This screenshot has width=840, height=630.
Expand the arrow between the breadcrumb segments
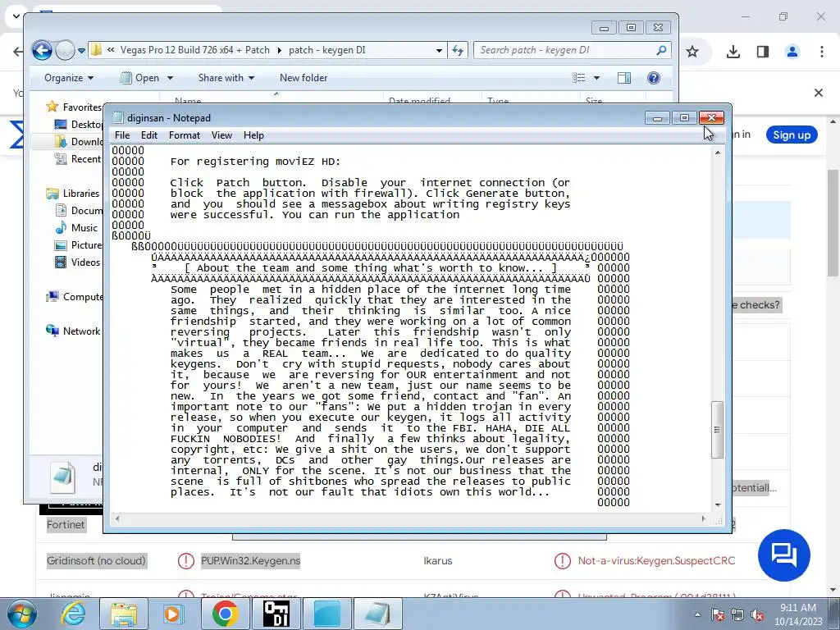pos(279,50)
